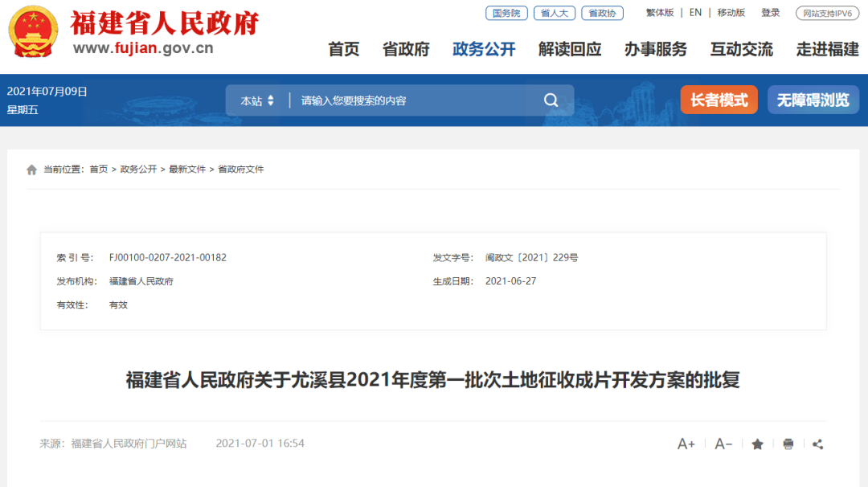Turn on 无障碍浏览 accessible browsing
Viewport: 868px width, 487px height.
tap(813, 100)
